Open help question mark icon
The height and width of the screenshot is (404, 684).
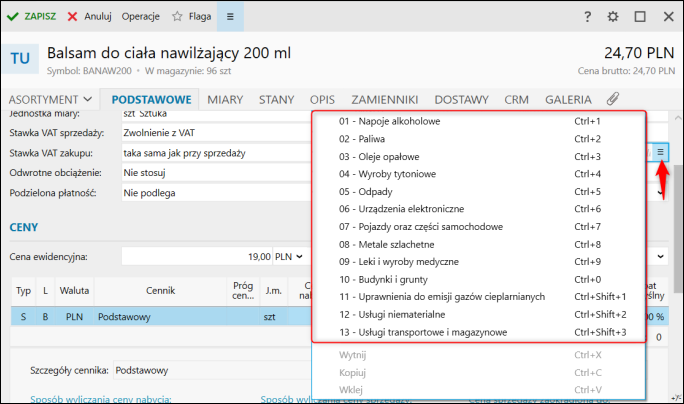[587, 17]
